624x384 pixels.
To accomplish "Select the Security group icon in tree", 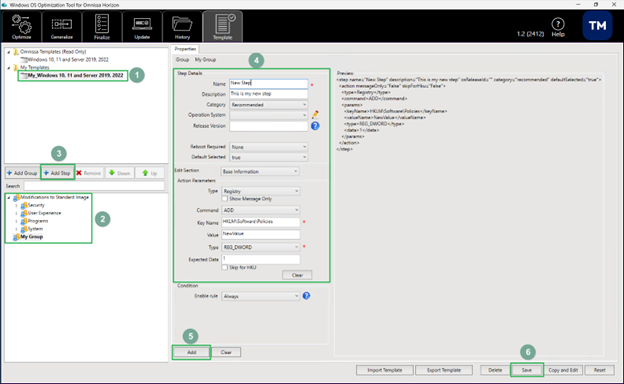I will 24,205.
